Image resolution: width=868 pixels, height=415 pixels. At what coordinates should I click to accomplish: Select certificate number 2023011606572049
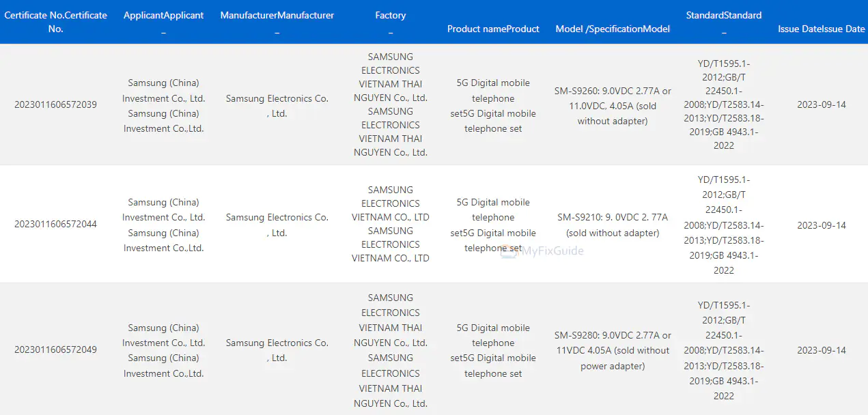[x=55, y=349]
